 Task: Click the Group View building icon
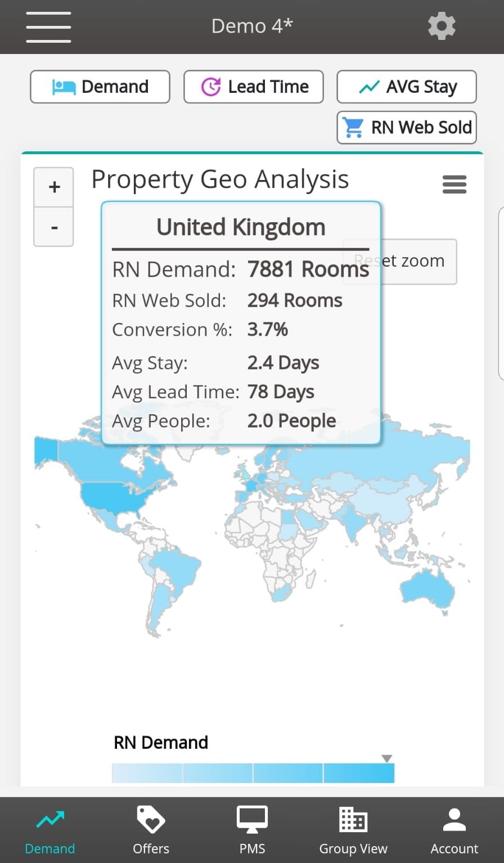(353, 819)
